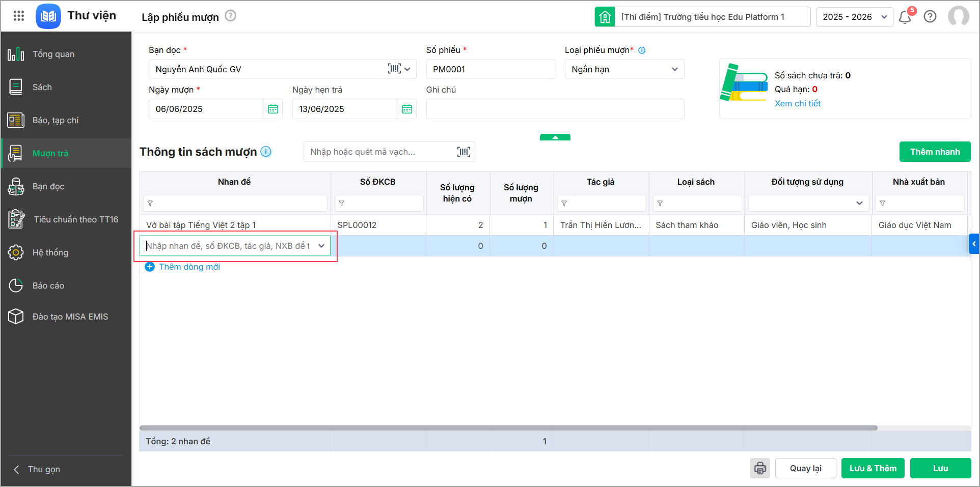This screenshot has height=487, width=980.
Task: Click the Lưu & Thêm button
Action: click(x=873, y=468)
